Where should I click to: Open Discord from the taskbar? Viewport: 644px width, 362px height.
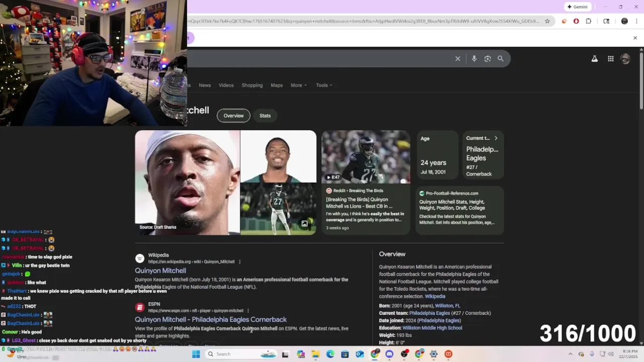[x=389, y=354]
